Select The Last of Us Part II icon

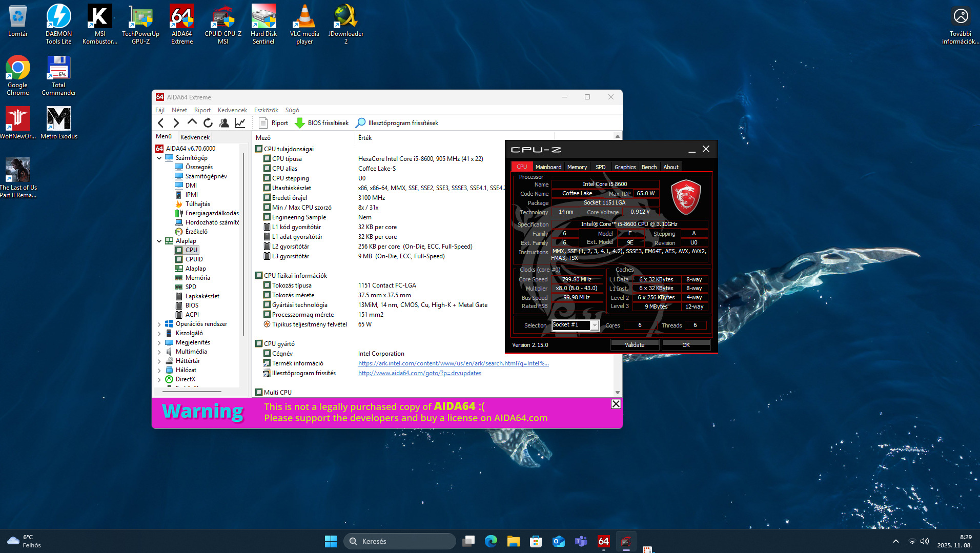point(18,178)
